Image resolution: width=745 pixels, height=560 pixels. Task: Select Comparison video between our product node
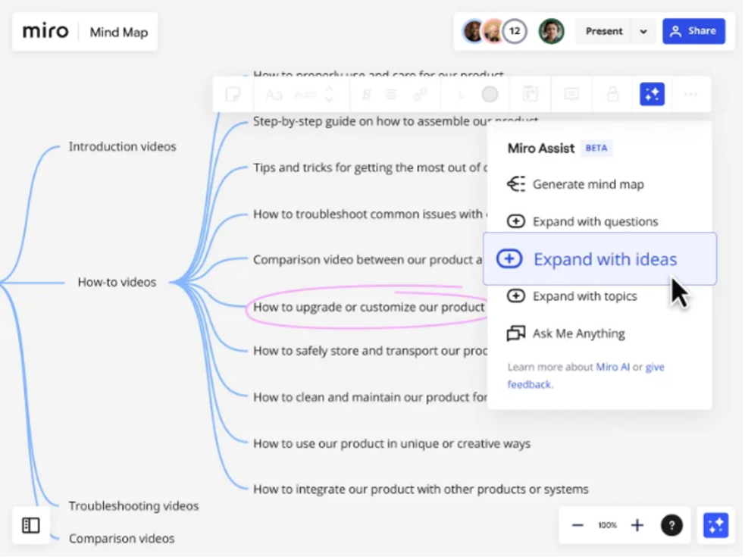point(368,260)
